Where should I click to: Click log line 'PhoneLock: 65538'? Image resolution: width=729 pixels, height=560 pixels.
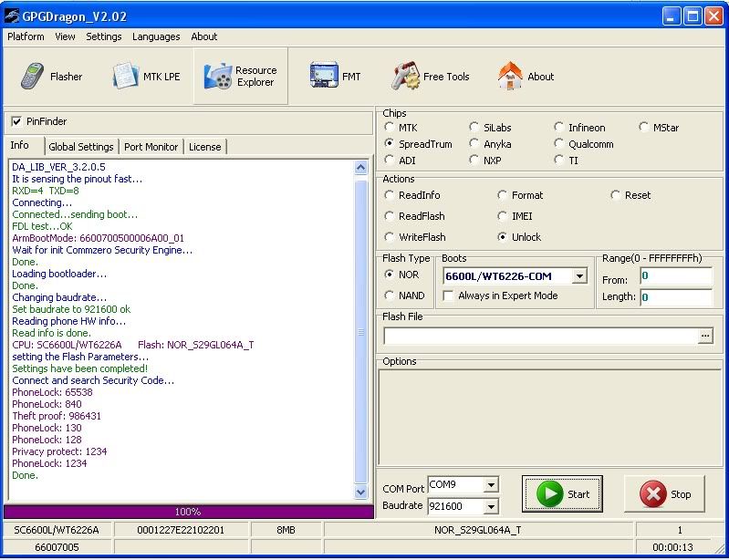pyautogui.click(x=53, y=392)
